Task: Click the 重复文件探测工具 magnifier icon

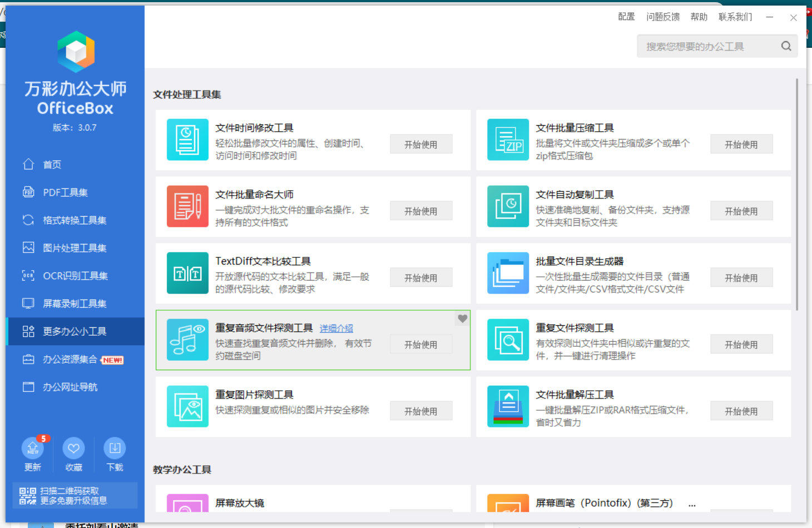Action: click(508, 340)
